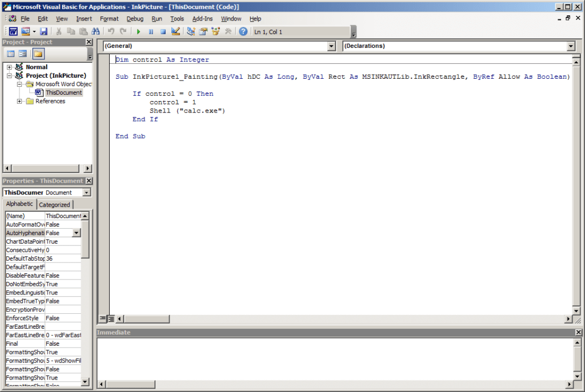Expand the Normal project node
The image size is (585, 392).
9,67
